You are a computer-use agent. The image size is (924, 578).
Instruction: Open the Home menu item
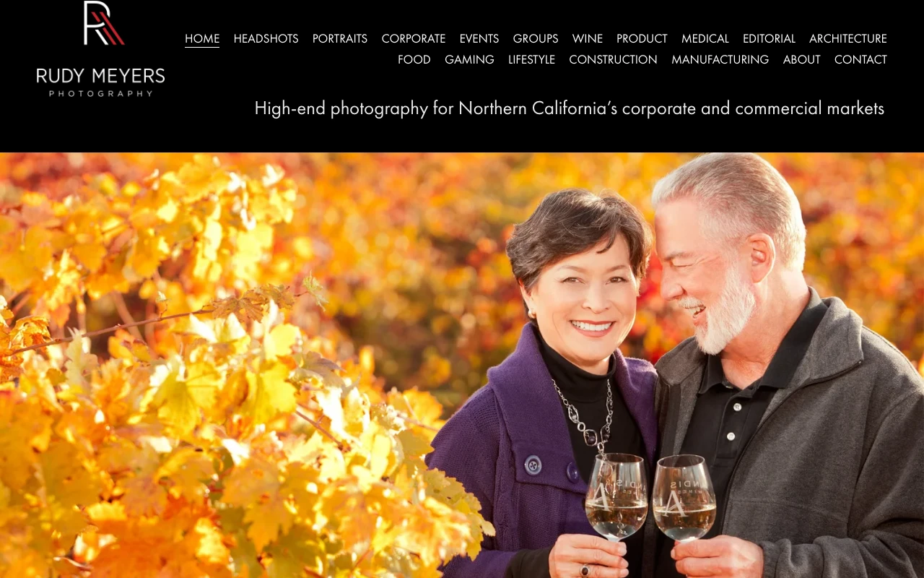coord(202,38)
